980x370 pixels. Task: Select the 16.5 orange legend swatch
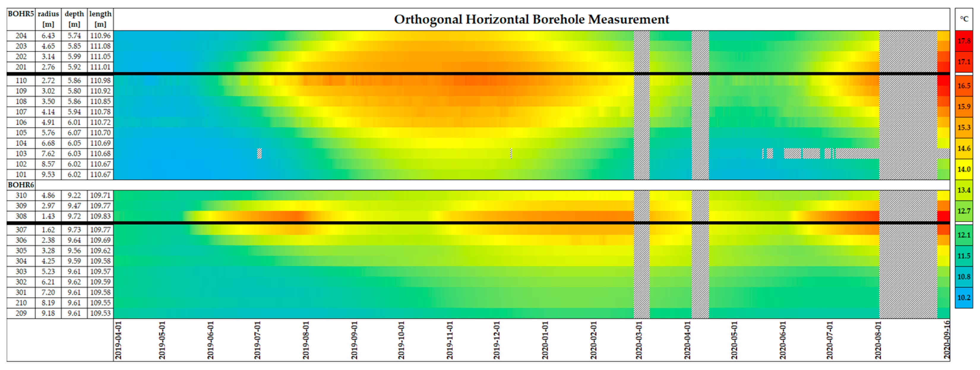[964, 86]
